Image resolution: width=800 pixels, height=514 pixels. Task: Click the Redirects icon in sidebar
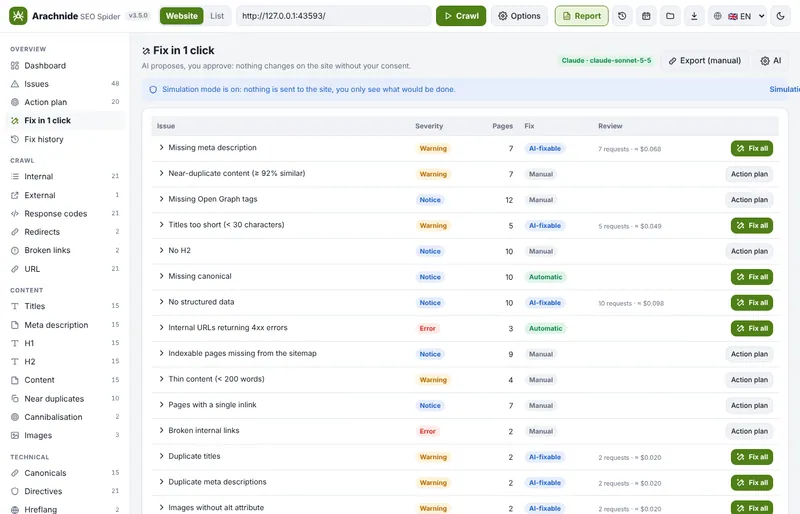(x=15, y=232)
